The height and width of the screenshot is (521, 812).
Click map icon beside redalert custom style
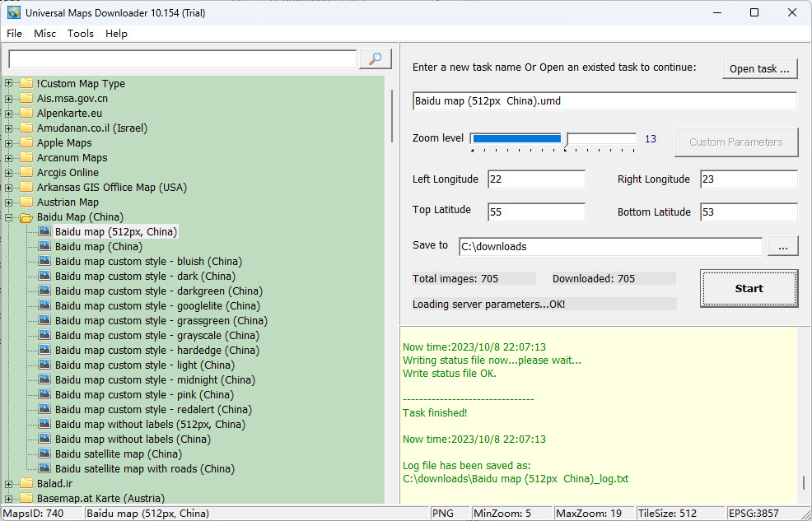click(x=45, y=409)
